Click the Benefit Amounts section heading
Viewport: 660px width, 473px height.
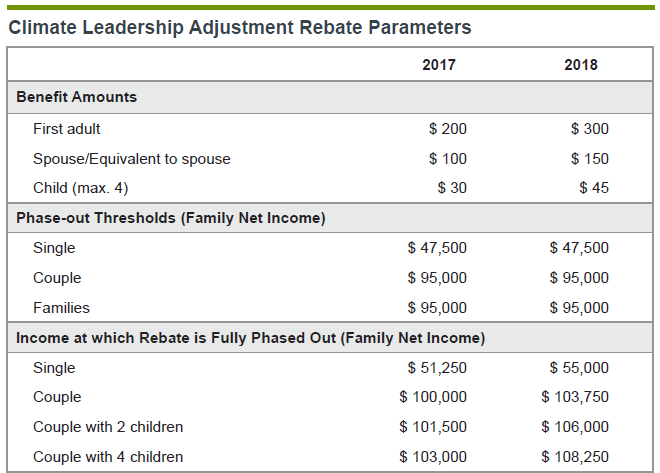(x=77, y=97)
